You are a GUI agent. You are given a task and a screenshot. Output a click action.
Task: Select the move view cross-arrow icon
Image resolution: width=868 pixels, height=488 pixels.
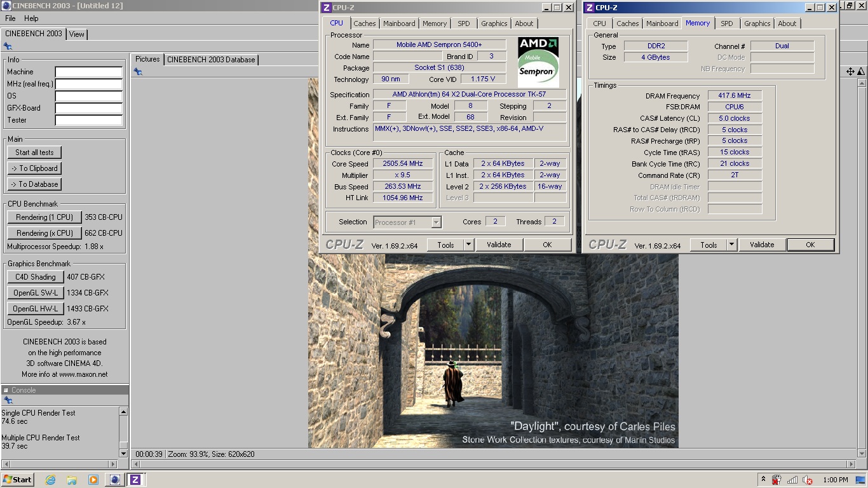[x=850, y=72]
